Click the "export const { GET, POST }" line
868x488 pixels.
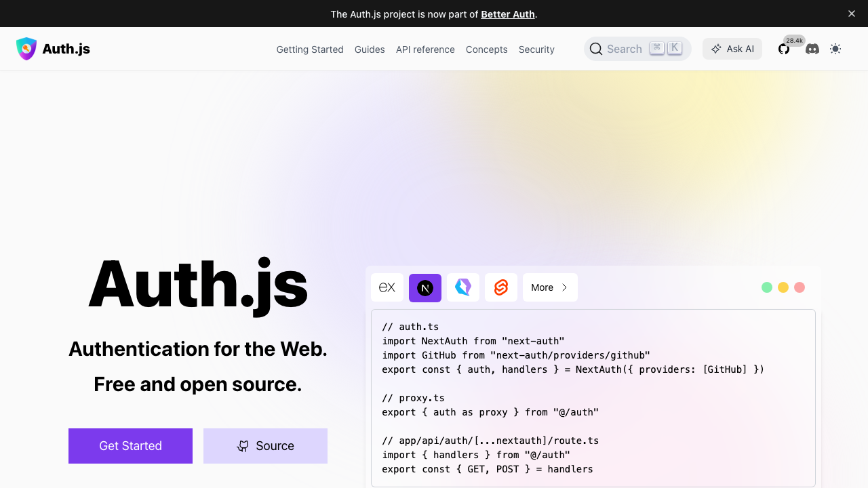tap(488, 469)
